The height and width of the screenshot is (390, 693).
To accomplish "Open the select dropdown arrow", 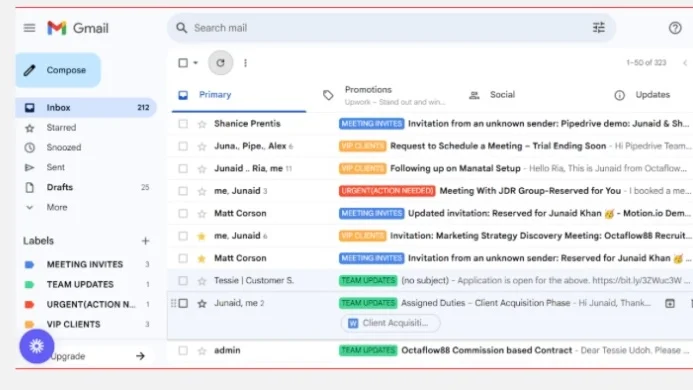I will click(195, 63).
